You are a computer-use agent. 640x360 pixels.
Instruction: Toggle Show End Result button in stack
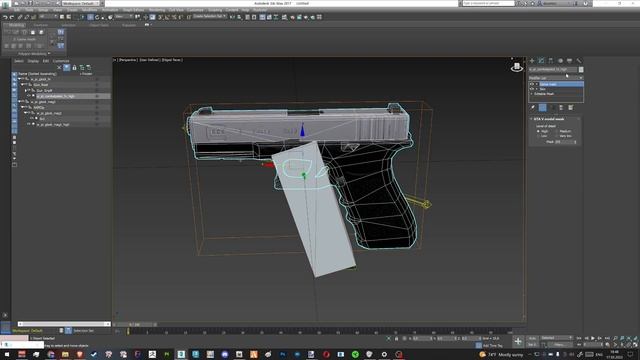tap(542, 108)
